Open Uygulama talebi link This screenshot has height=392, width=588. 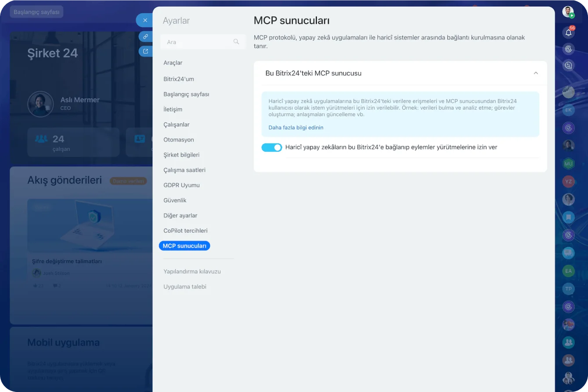pos(185,286)
